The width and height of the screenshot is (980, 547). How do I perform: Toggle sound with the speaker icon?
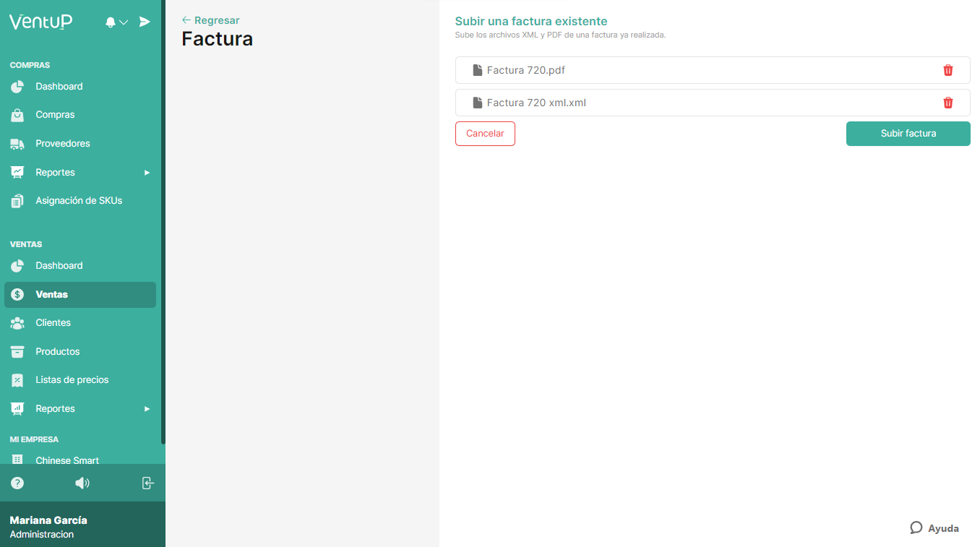[x=82, y=483]
